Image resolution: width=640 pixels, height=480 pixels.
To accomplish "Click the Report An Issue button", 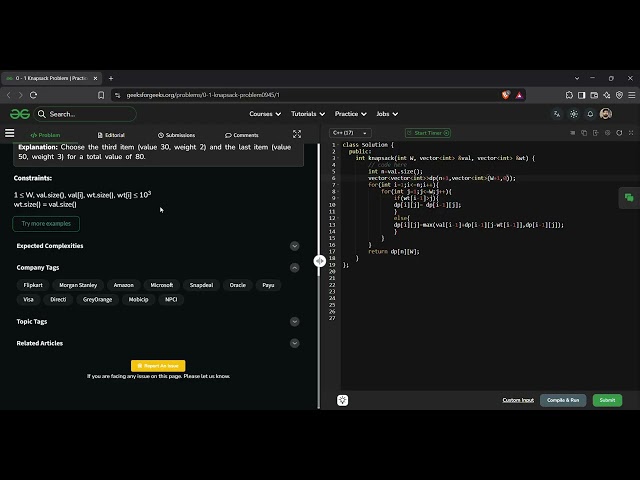I will (158, 366).
